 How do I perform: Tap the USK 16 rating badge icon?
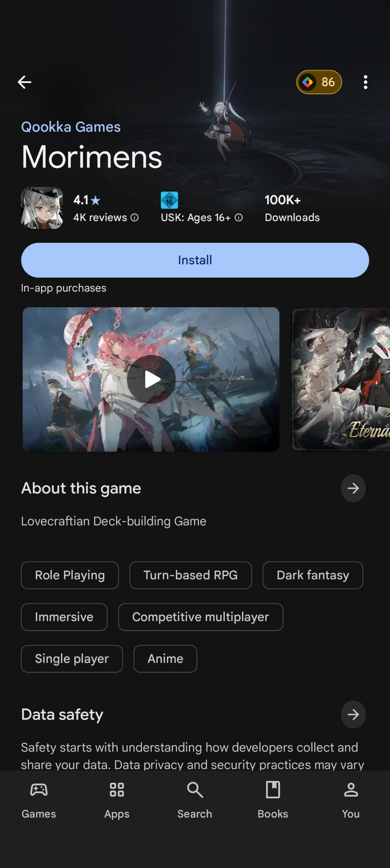tap(169, 200)
